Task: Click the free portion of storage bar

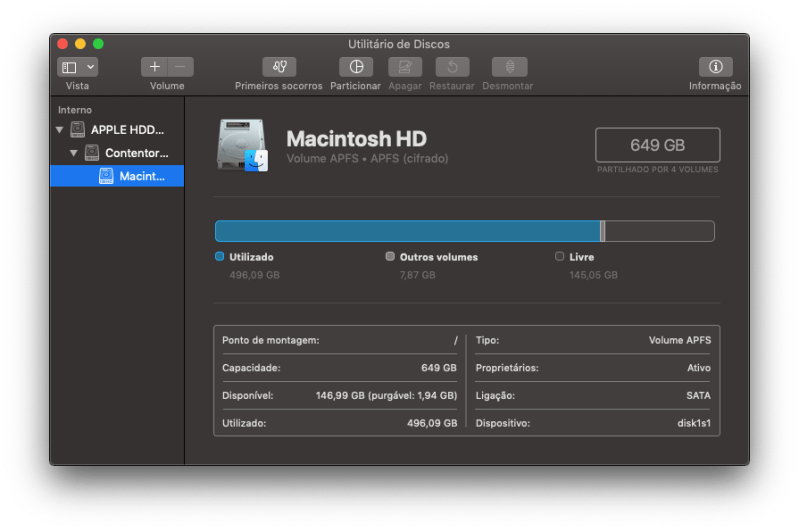Action: pos(659,231)
